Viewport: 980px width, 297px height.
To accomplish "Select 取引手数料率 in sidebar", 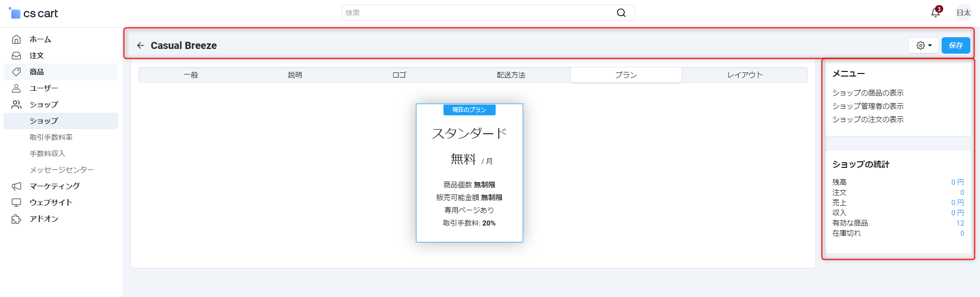I will coord(51,137).
